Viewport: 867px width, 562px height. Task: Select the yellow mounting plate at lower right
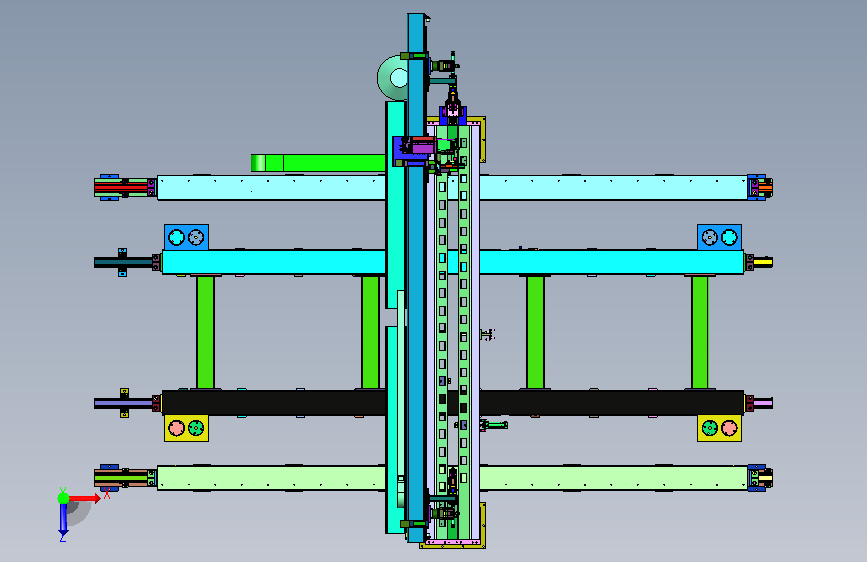point(719,428)
